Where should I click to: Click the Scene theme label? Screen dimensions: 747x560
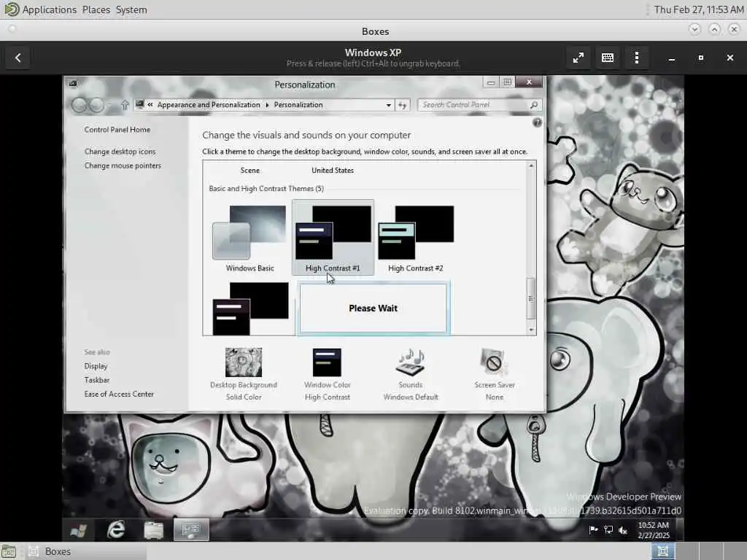[x=250, y=171]
